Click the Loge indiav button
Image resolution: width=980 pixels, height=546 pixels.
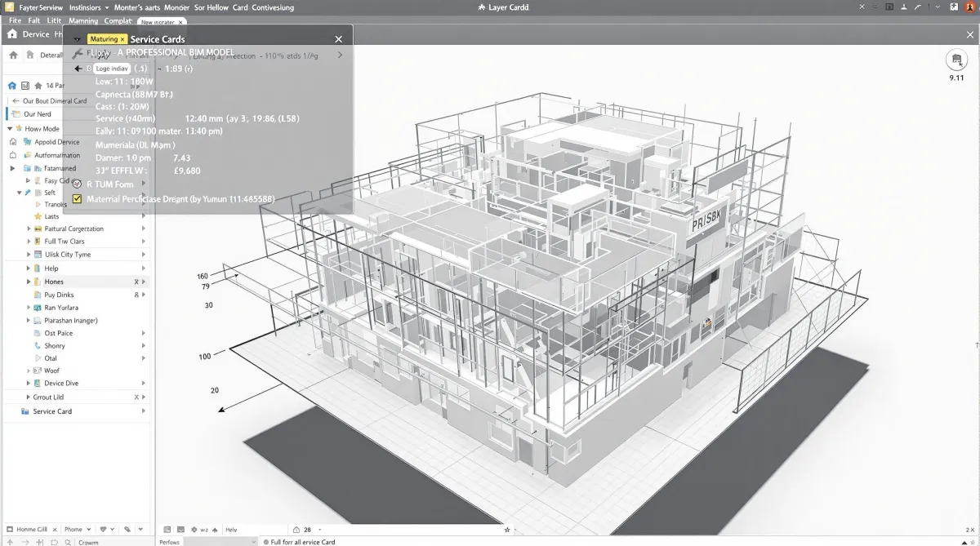[x=111, y=69]
